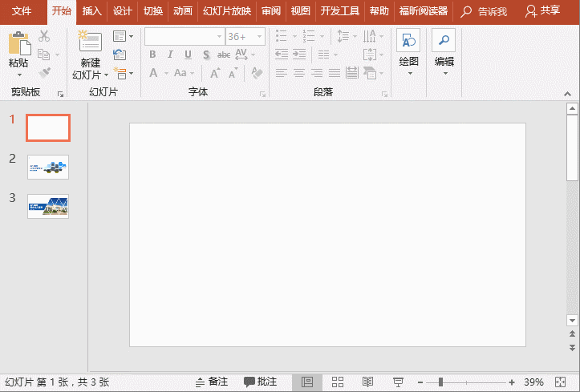
Task: Toggle Underline text formatting
Action: pos(188,55)
